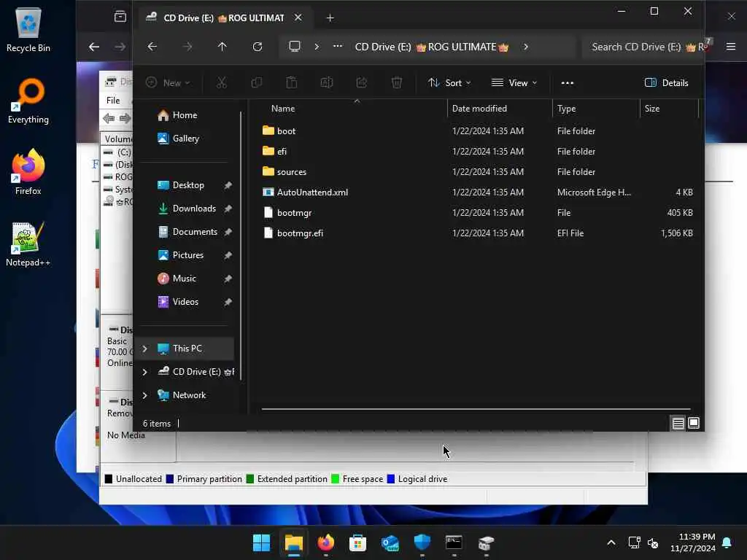
Task: Open the hamburger menu in rear window
Action: click(x=731, y=47)
